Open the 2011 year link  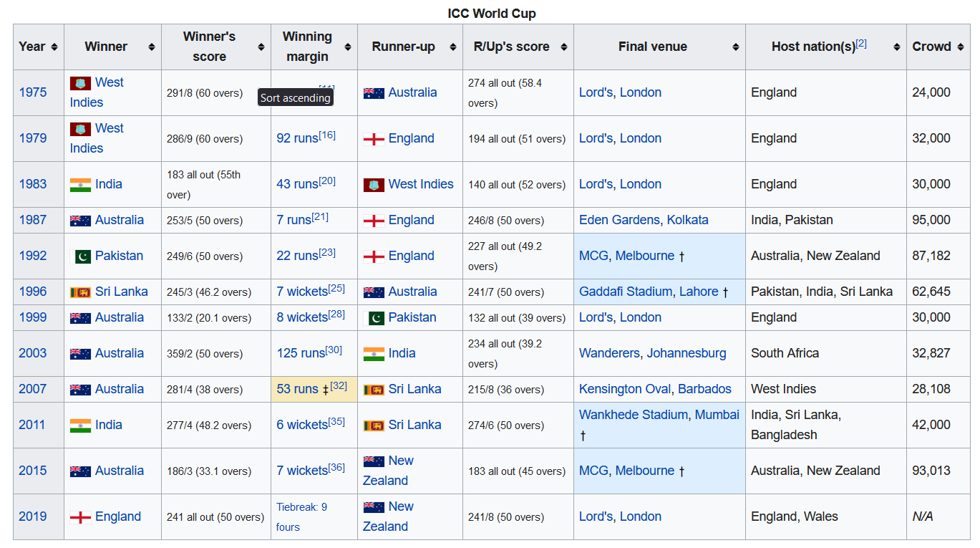tap(33, 425)
